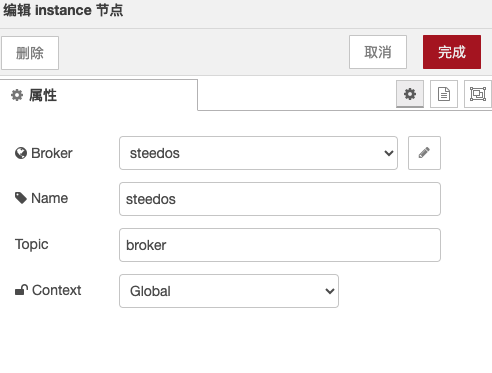
Task: Open the Context dropdown set to Global
Action: tap(229, 291)
